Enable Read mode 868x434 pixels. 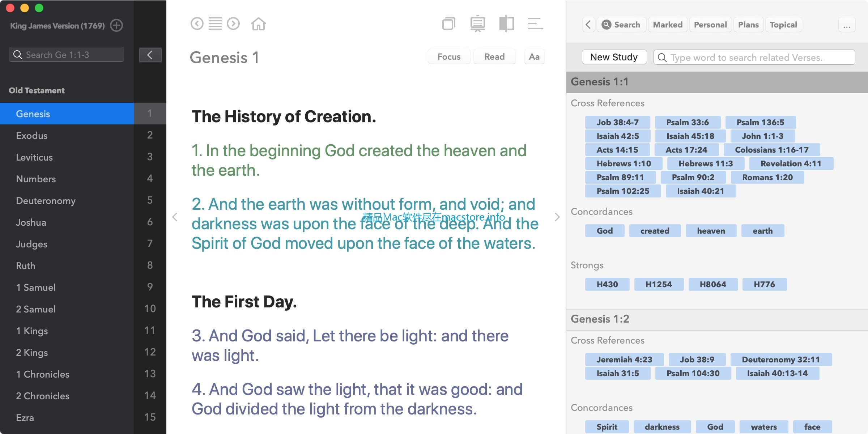point(494,57)
